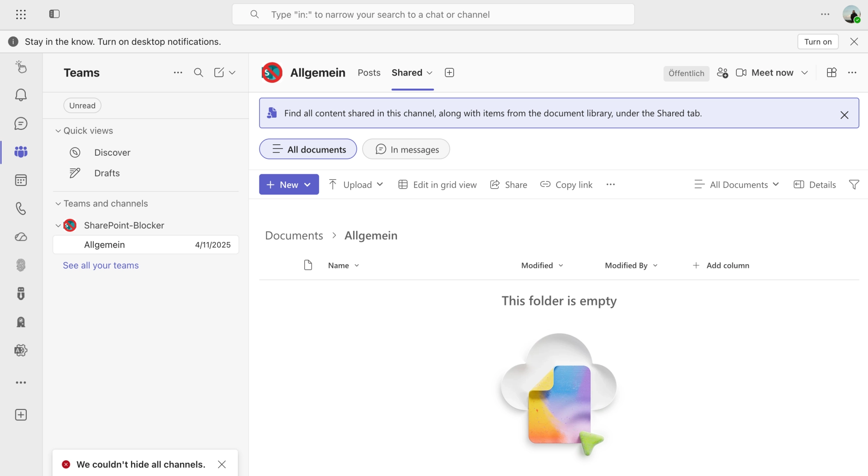Open the New dropdown arrow
The width and height of the screenshot is (868, 476).
[307, 185]
